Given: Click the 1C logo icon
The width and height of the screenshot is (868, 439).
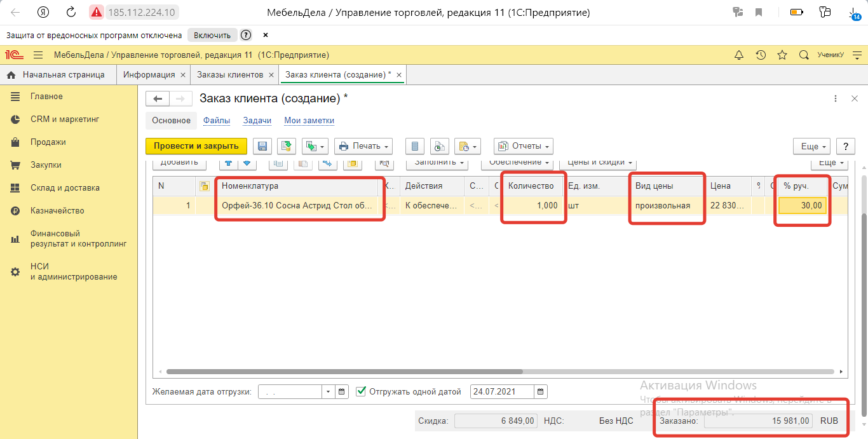Looking at the screenshot, I should 15,55.
